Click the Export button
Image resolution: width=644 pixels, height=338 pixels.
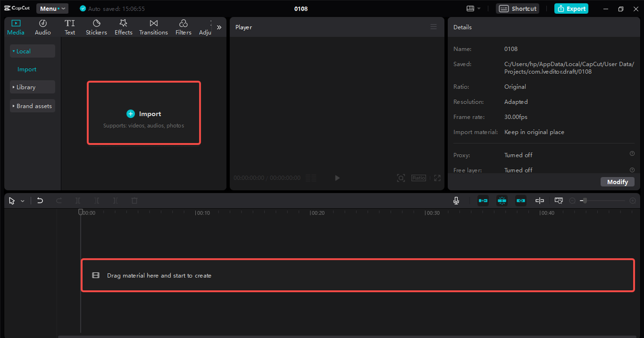[x=571, y=9]
